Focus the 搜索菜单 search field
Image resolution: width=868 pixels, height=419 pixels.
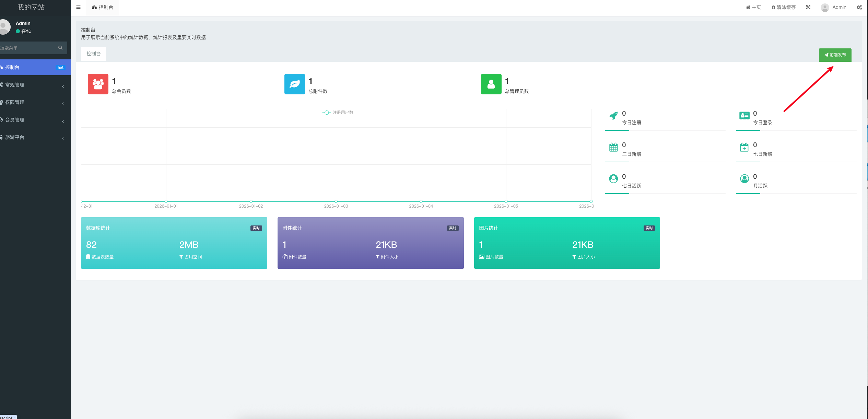(27, 48)
